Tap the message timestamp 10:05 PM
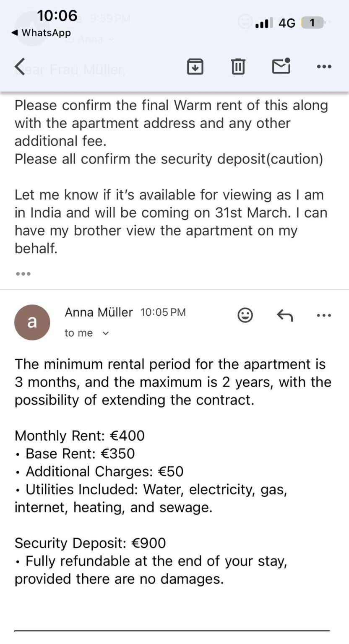Image resolution: width=349 pixels, height=644 pixels. pyautogui.click(x=163, y=312)
